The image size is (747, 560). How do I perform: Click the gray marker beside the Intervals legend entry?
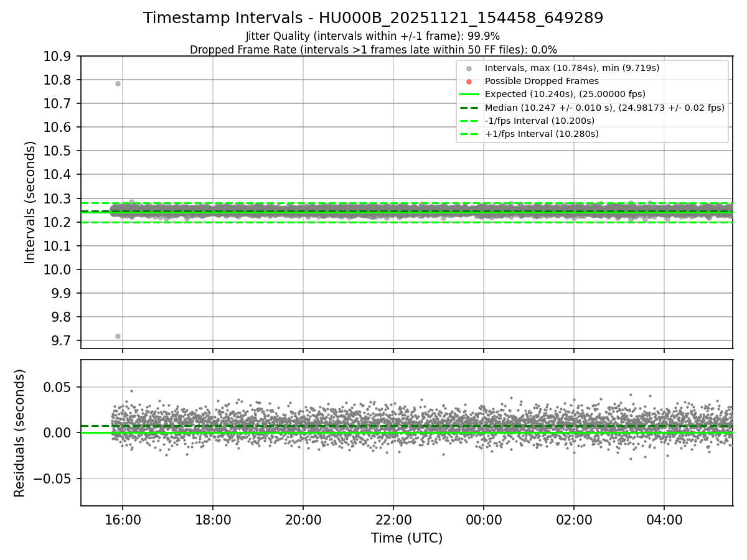469,68
